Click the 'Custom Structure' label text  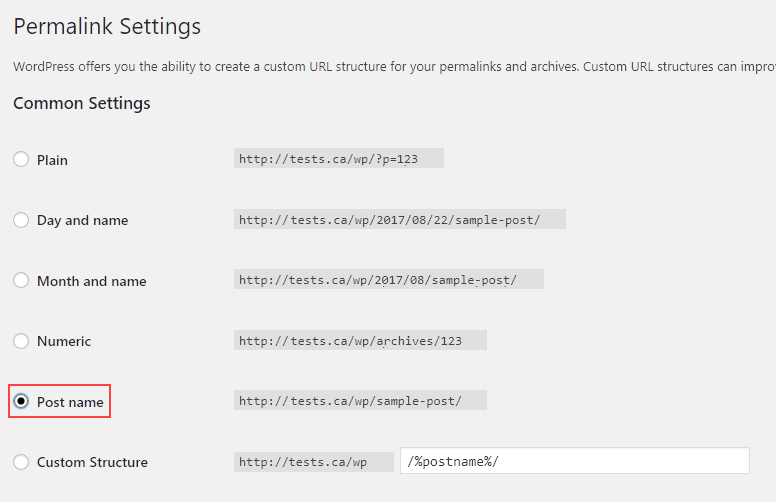coord(93,462)
